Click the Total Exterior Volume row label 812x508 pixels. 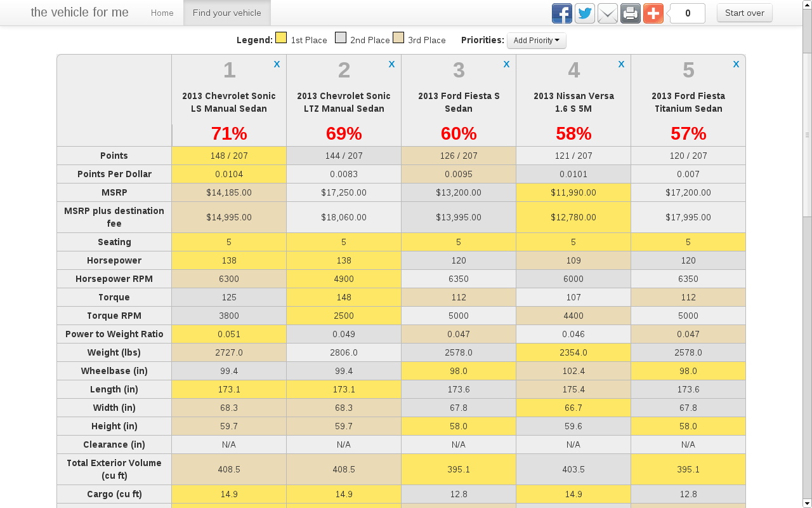coord(114,469)
